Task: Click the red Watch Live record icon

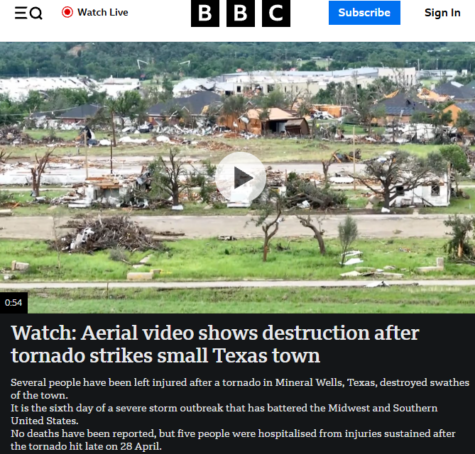Action: click(x=67, y=12)
